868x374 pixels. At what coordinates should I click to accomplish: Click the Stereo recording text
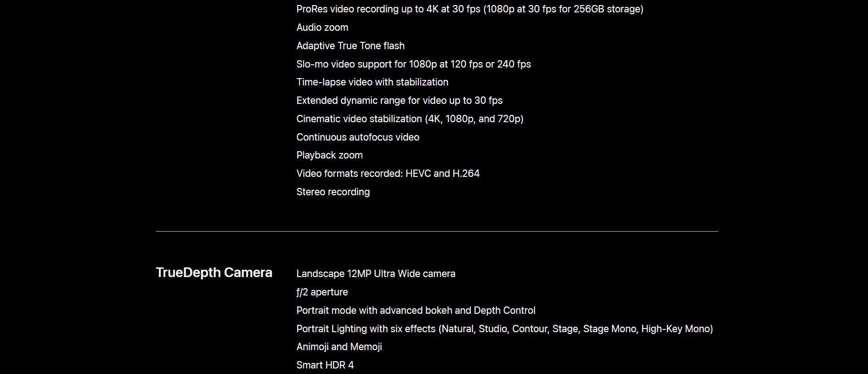click(x=333, y=192)
